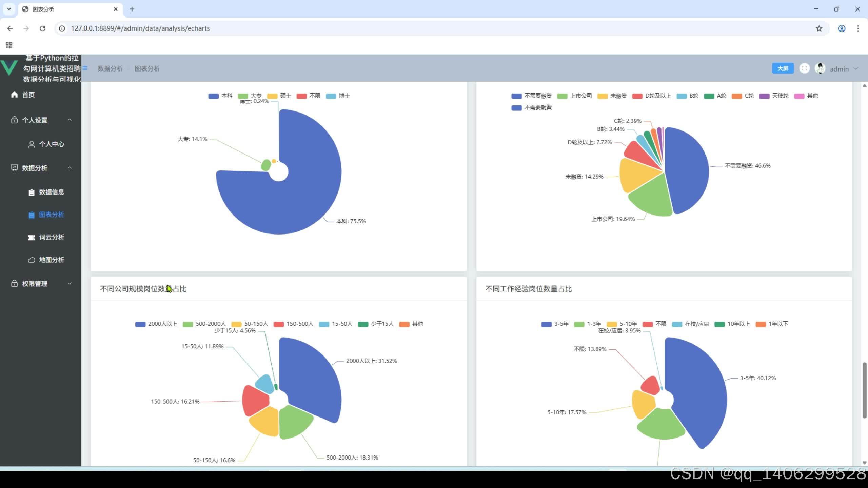Click the 硕士 legend color swatch
868x488 pixels.
click(272, 96)
